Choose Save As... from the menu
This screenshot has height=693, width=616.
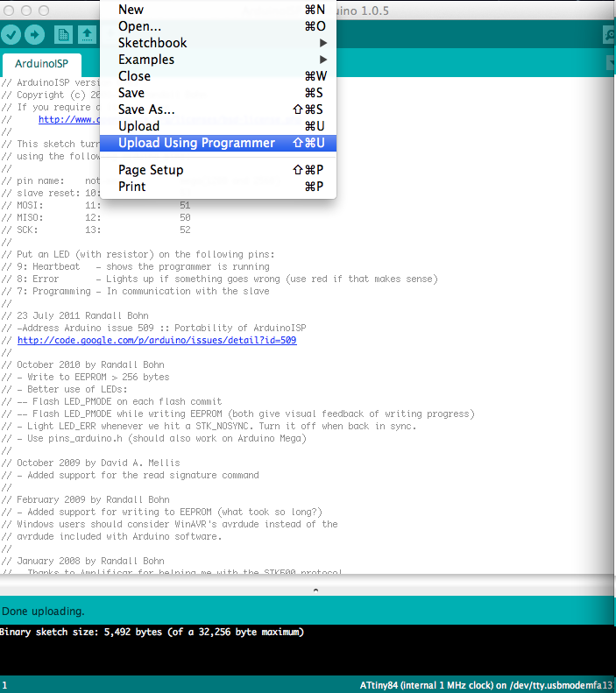coord(218,110)
